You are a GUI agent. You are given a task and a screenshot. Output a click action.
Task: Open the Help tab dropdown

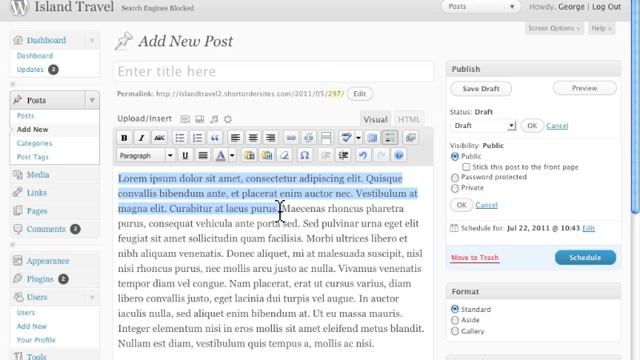601,28
